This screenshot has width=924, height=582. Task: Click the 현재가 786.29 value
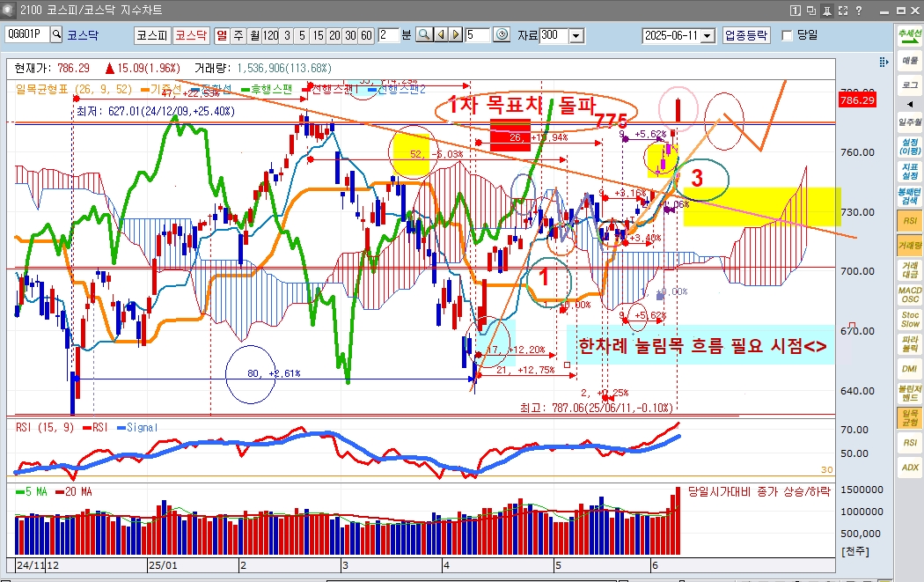coord(74,69)
